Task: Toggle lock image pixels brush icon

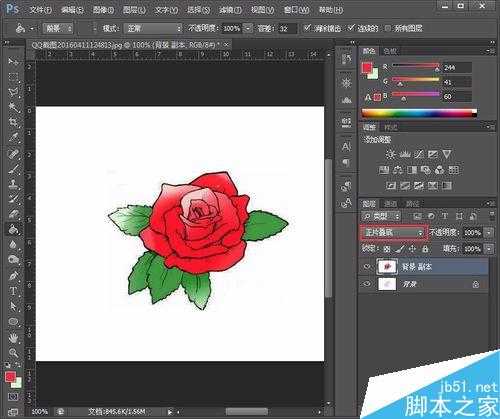Action: click(x=399, y=249)
